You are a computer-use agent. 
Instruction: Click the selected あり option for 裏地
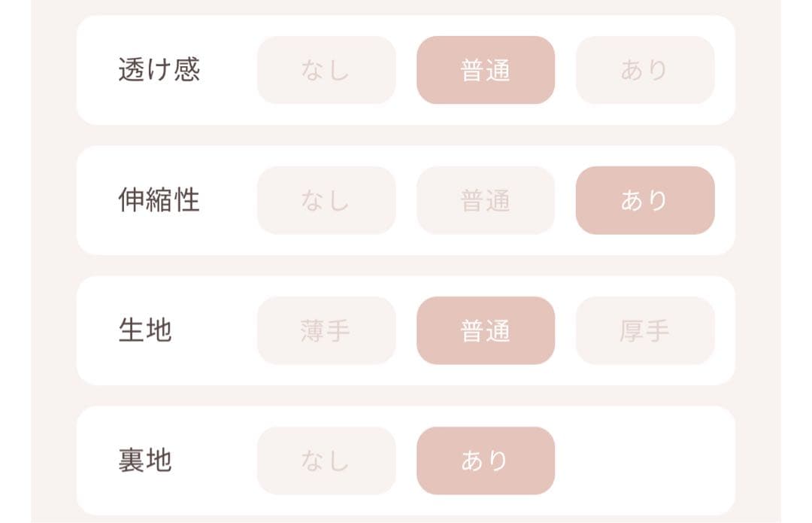tap(485, 461)
